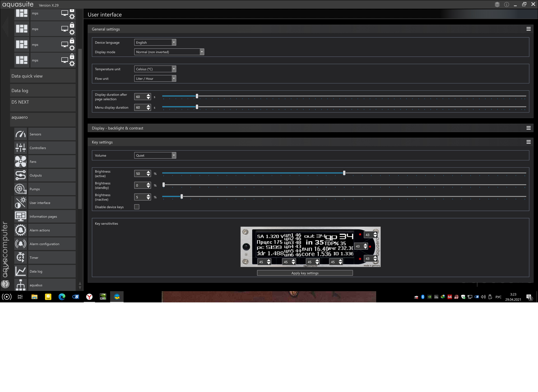Expand the Display mode dropdown
538x392 pixels.
[x=169, y=52]
